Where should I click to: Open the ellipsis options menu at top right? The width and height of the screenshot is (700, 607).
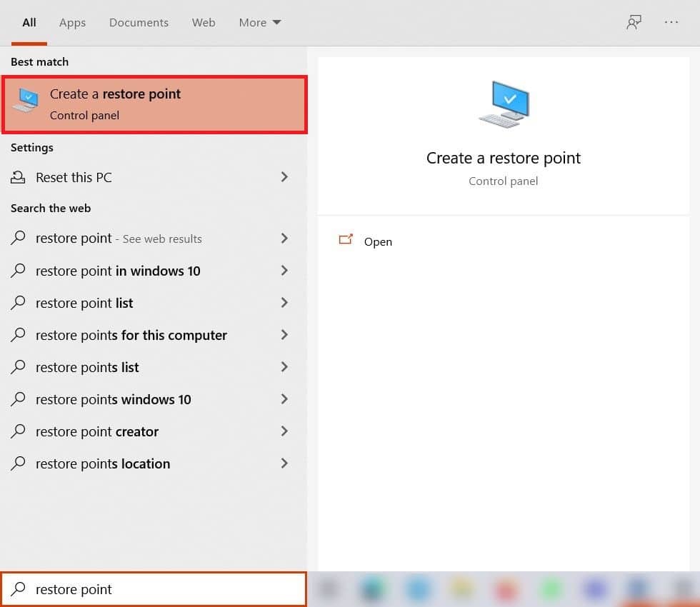[x=671, y=22]
